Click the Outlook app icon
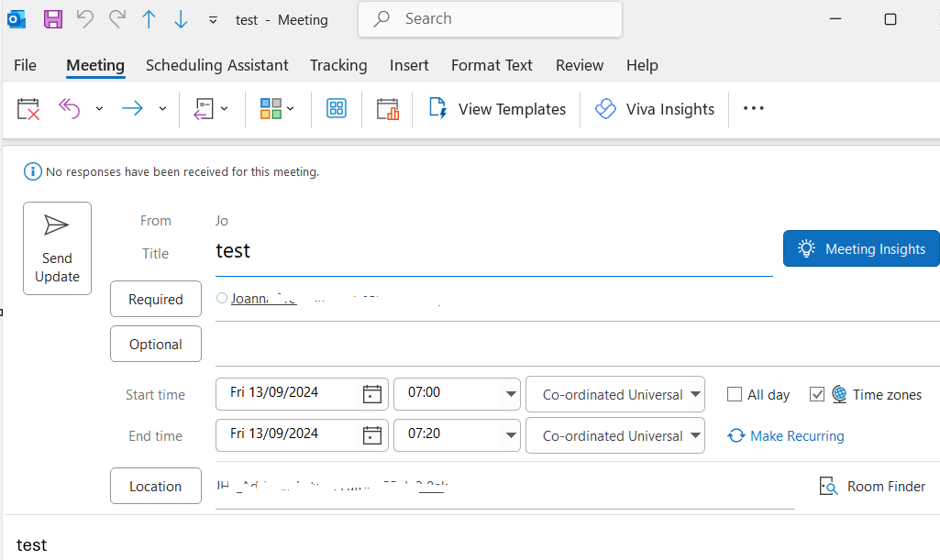This screenshot has width=940, height=560. [17, 19]
